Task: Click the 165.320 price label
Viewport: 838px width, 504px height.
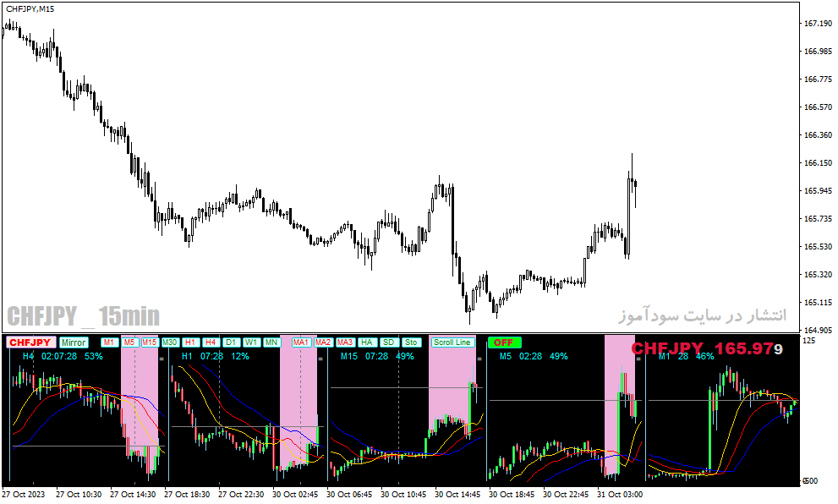Action: click(x=819, y=274)
